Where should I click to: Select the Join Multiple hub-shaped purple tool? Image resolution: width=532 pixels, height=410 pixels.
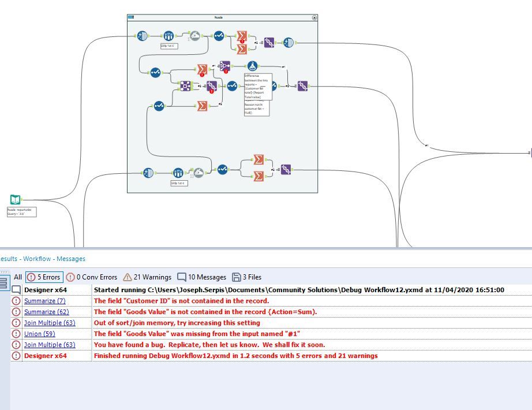click(x=185, y=86)
